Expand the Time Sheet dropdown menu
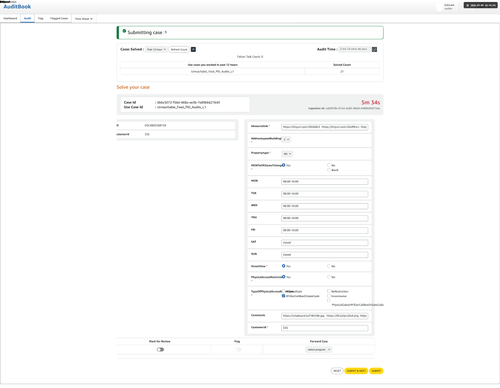Viewport: 500px width, 388px height. pyautogui.click(x=84, y=19)
